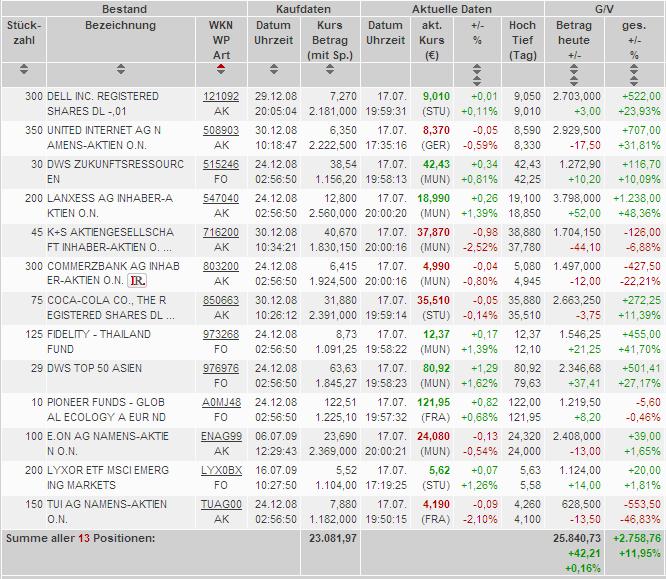Image resolution: width=666 pixels, height=579 pixels.
Task: Open WKN link ENAG99 for E.ON
Action: 221,436
